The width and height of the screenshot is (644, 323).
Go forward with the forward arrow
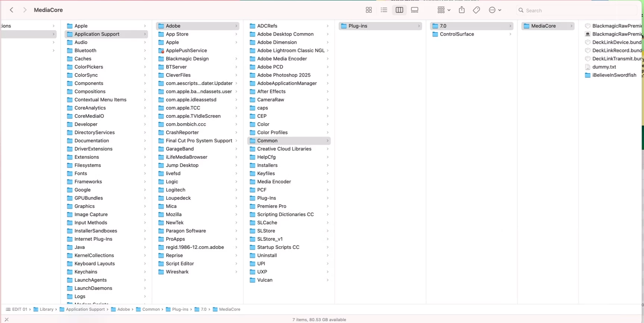[25, 10]
